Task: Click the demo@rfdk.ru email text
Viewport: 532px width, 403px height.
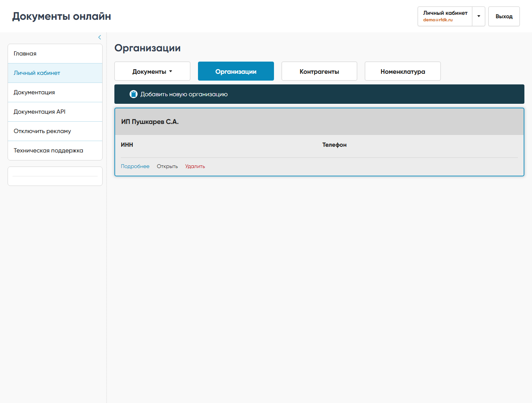Action: click(x=438, y=20)
